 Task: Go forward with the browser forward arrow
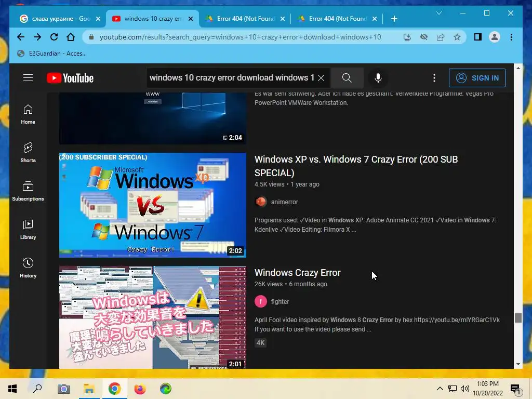pos(37,37)
